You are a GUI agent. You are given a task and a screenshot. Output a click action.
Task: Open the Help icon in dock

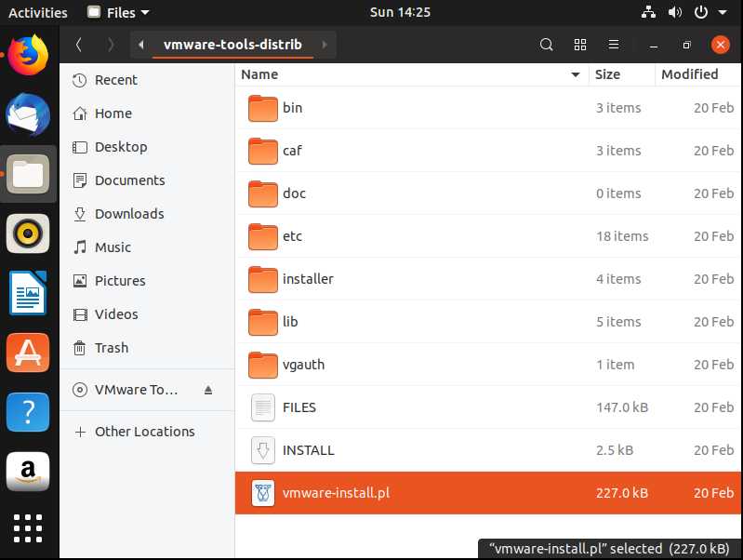[x=28, y=412]
